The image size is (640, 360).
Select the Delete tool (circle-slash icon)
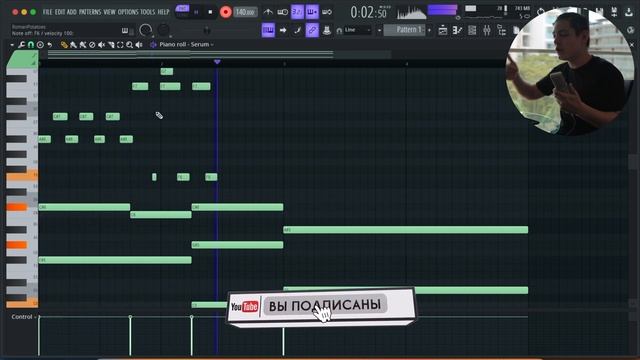click(x=92, y=44)
